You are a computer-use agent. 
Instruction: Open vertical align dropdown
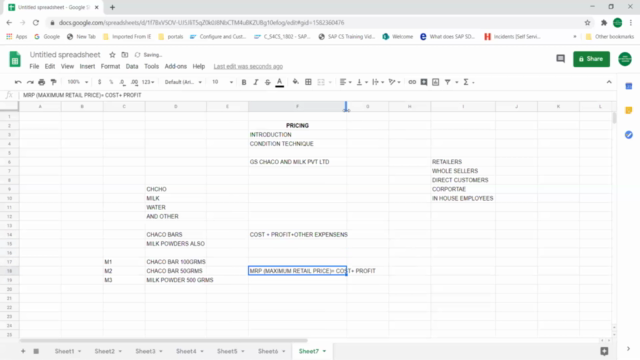pyautogui.click(x=362, y=82)
